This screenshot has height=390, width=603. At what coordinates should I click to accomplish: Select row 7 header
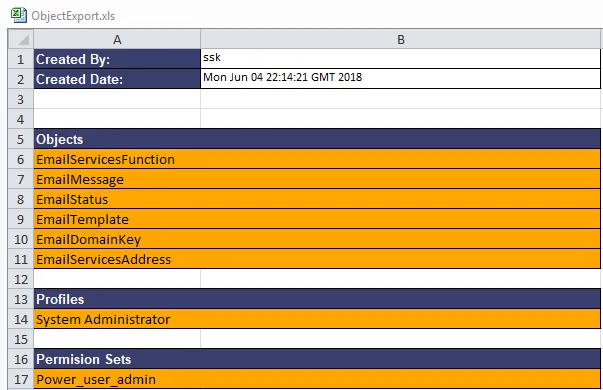tap(21, 179)
